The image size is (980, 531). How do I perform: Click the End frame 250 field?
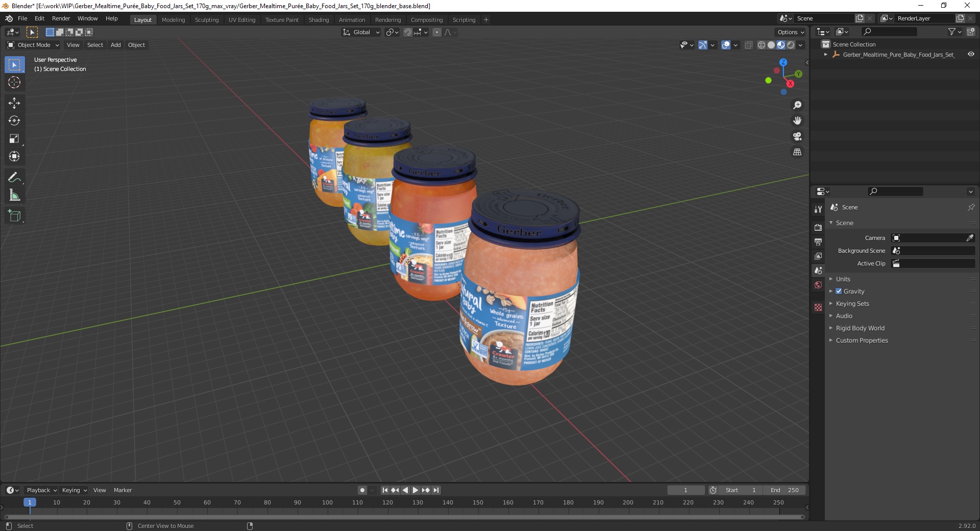(785, 490)
